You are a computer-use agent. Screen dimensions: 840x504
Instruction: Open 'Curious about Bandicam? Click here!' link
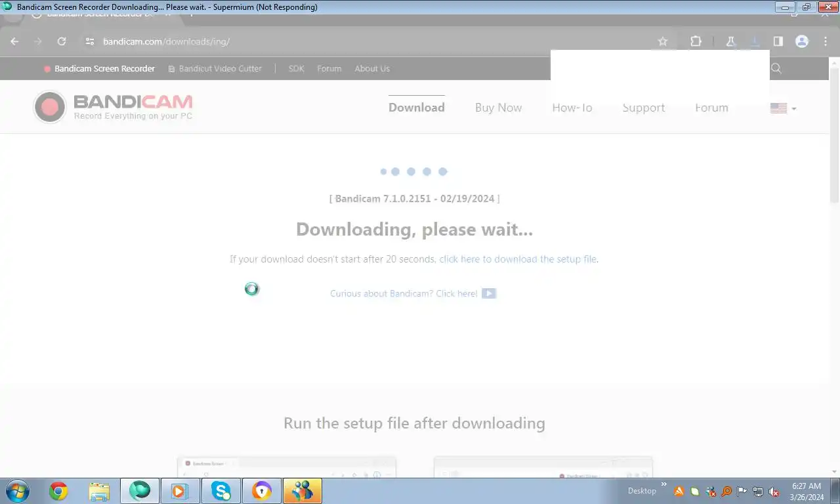coord(404,293)
